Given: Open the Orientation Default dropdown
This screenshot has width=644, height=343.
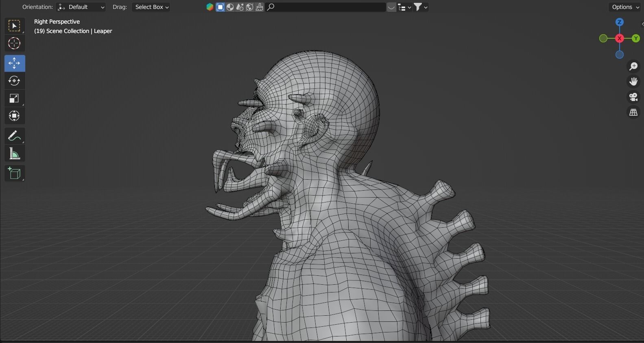Looking at the screenshot, I should coord(81,7).
